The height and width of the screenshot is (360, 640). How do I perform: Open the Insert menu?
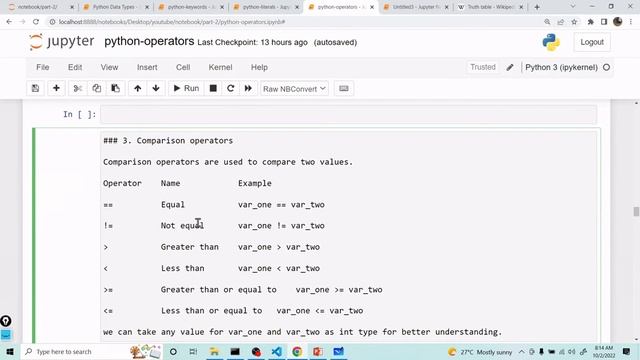tap(147, 67)
